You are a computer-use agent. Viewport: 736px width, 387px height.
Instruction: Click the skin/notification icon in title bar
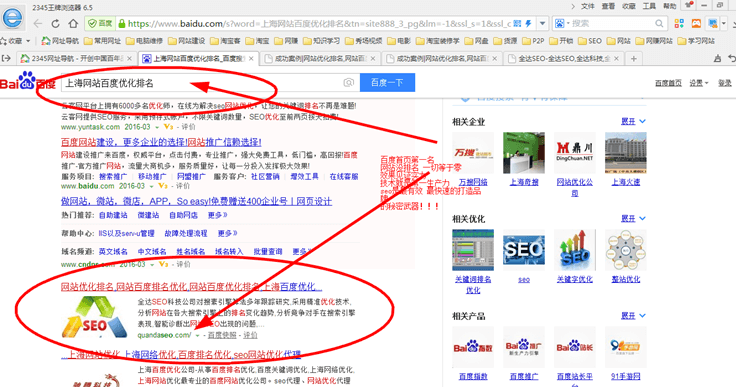click(x=689, y=5)
